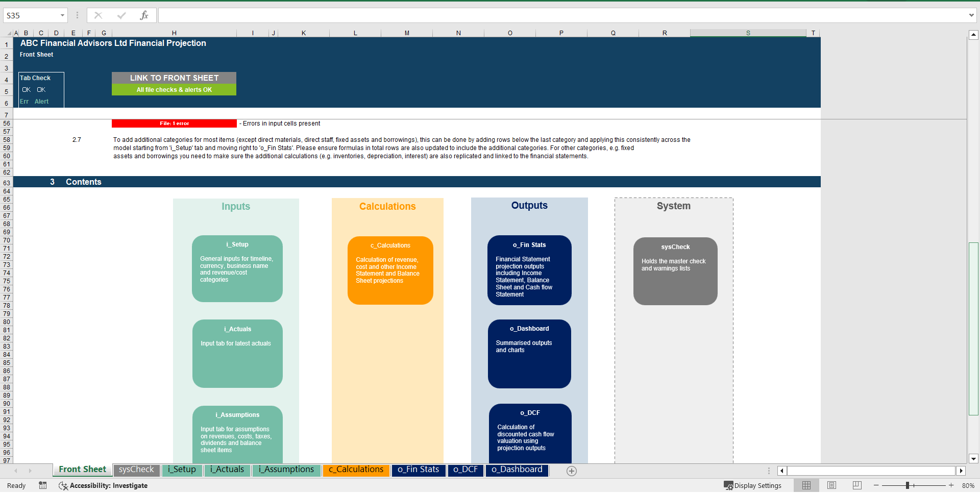Click the Display Settings icon
The height and width of the screenshot is (493, 980).
coord(728,485)
